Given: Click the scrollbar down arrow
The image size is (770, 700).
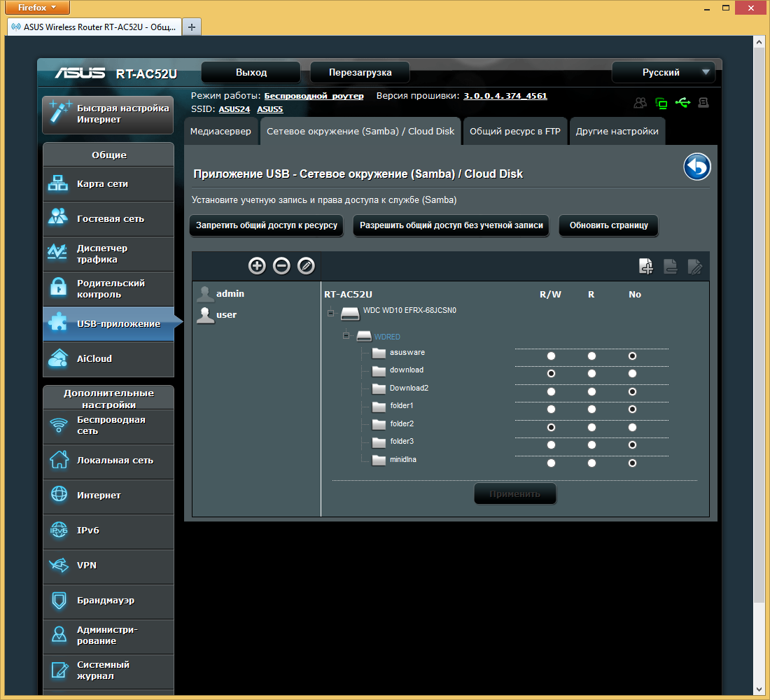Looking at the screenshot, I should pos(759,690).
